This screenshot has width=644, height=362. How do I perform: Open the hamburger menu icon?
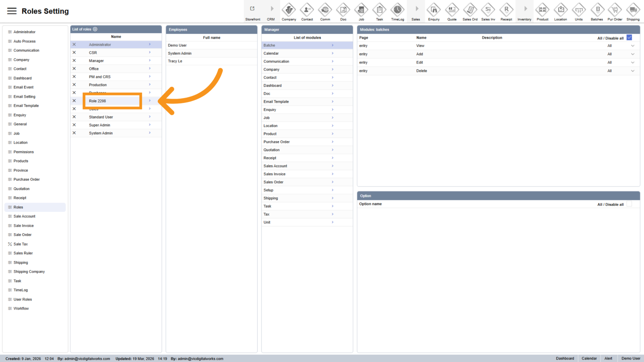point(12,11)
